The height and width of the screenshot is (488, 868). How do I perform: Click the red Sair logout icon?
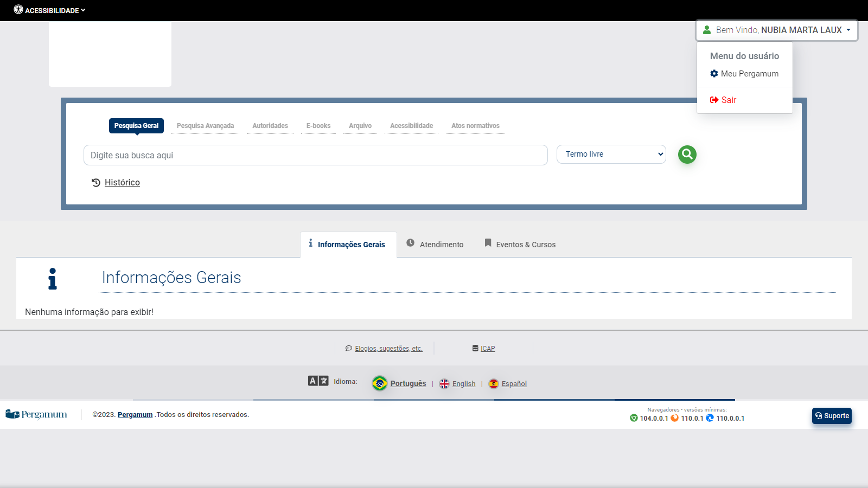tap(714, 100)
